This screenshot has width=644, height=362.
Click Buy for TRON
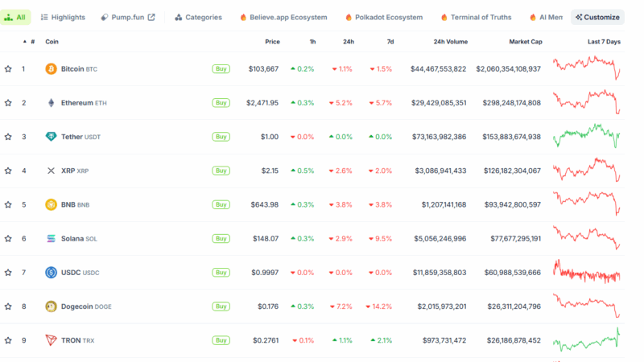[221, 340]
